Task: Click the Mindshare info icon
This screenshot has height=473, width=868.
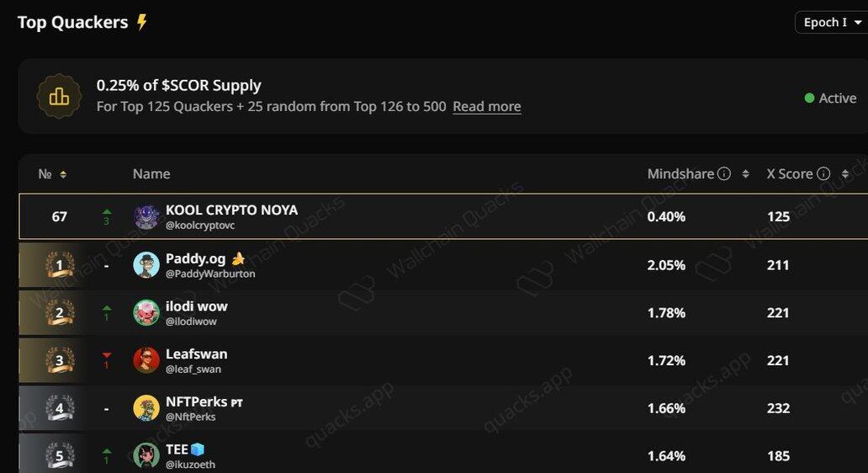Action: (723, 174)
